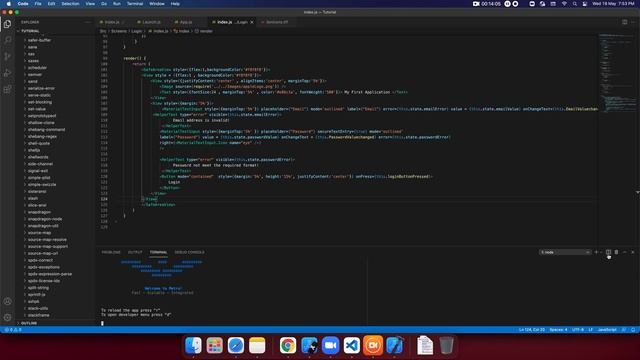Open macOS Spotlight search in menu bar

[574, 4]
